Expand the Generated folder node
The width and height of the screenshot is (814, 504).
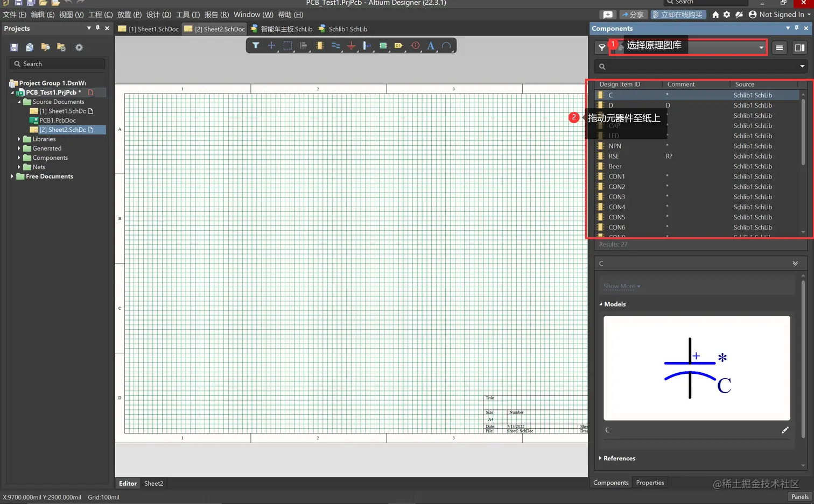tap(19, 148)
